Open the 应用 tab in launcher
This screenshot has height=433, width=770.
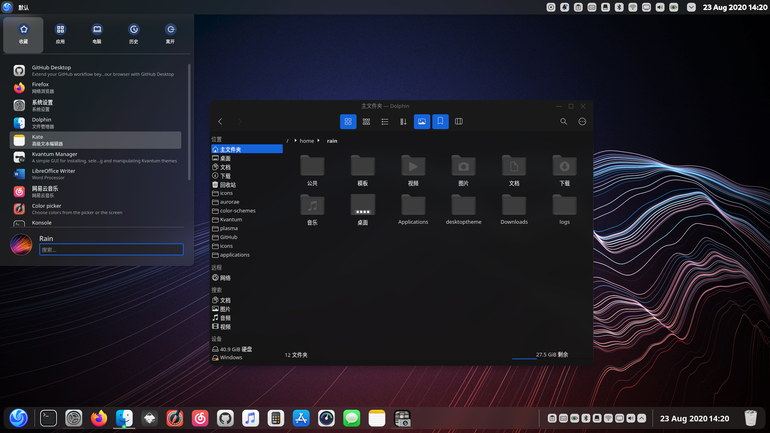tap(60, 34)
